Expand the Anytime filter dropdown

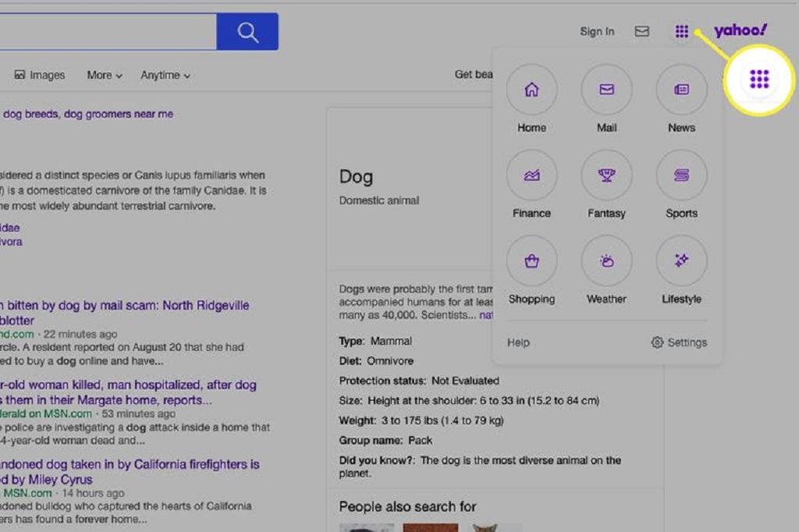(165, 76)
